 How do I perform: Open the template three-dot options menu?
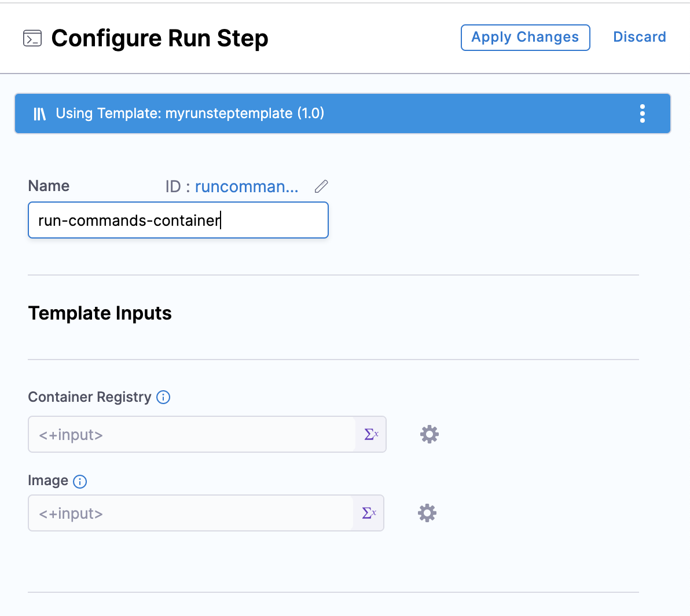point(642,113)
